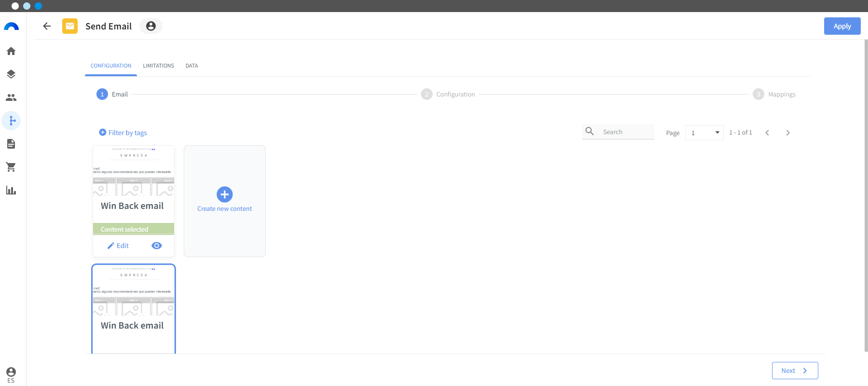Open the layers section in the sidebar
The width and height of the screenshot is (868, 386).
(11, 74)
